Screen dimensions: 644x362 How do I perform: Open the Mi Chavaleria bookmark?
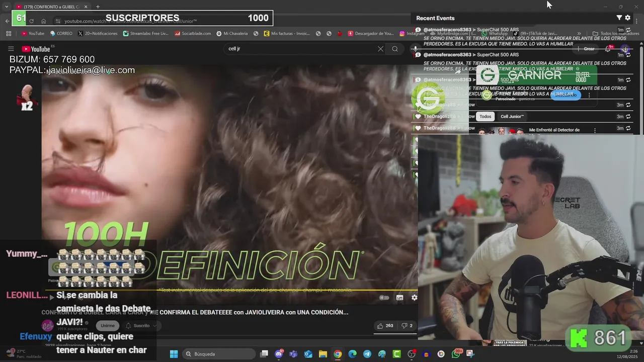coord(232,34)
